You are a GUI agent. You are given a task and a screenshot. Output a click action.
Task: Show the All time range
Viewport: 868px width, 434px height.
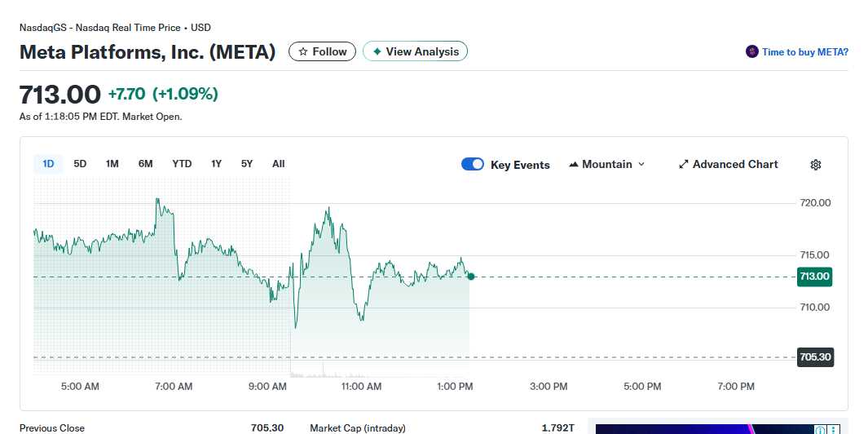279,163
